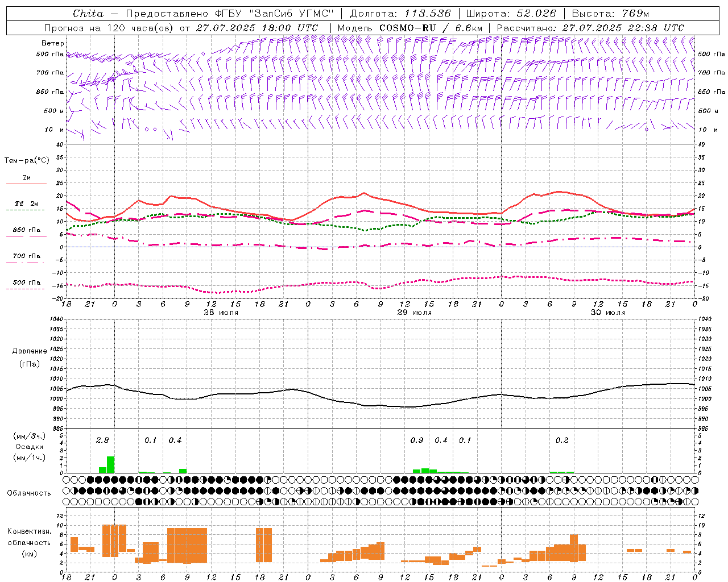
Task: Click the tallest green precipitation bar
Action: [x=110, y=464]
